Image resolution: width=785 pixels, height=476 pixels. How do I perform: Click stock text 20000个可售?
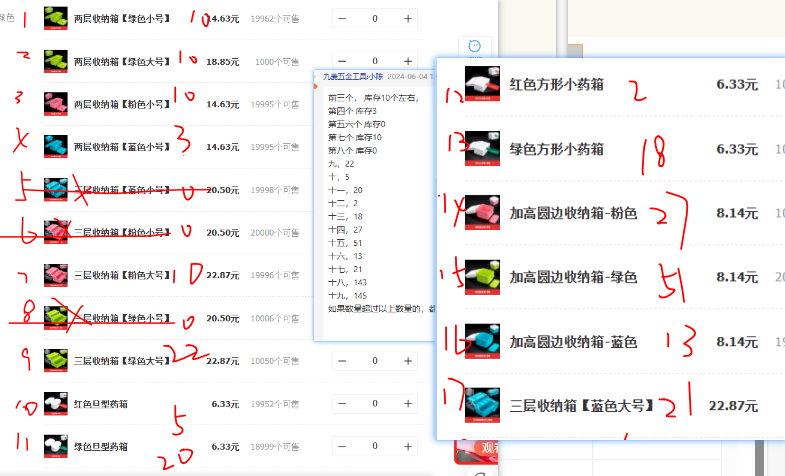point(275,233)
